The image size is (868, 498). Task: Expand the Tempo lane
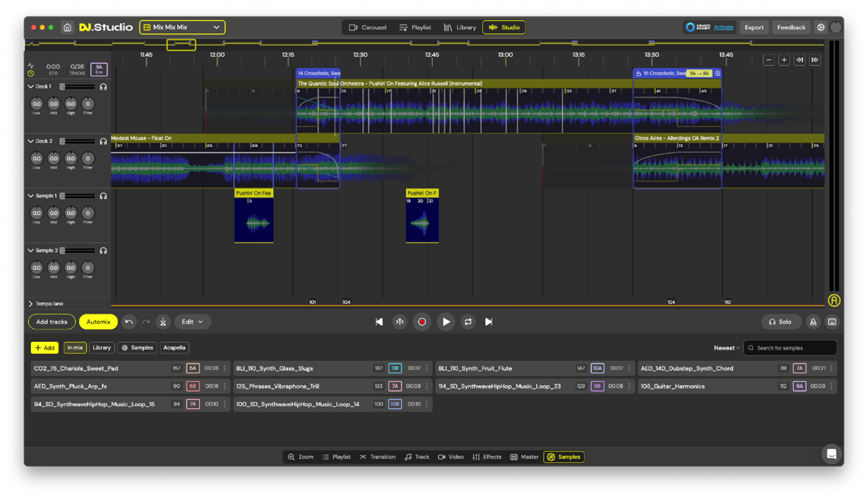pos(31,304)
